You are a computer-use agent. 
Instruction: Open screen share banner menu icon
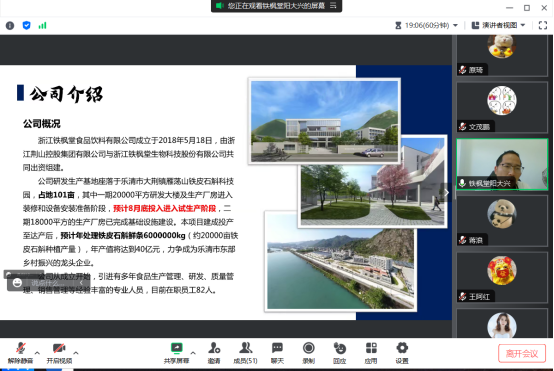point(333,6)
